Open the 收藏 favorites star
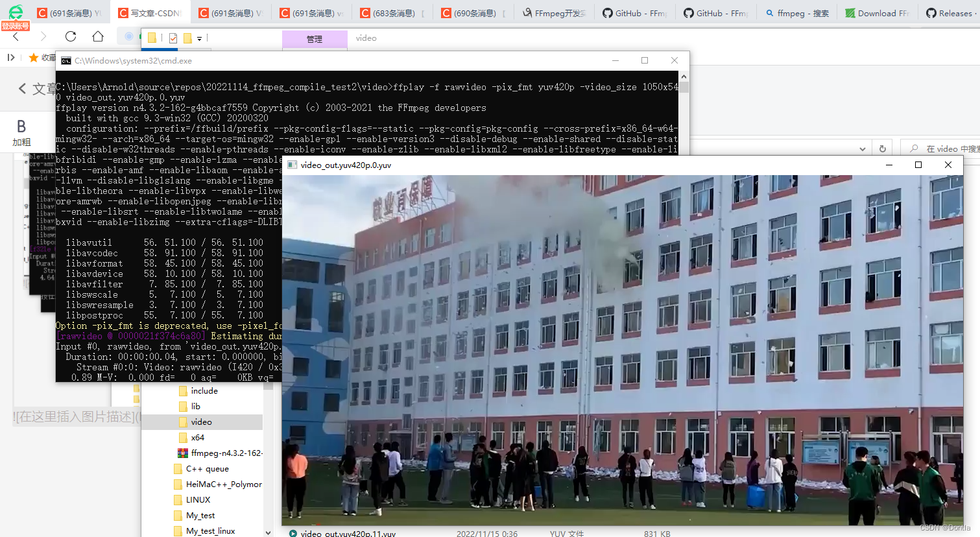The width and height of the screenshot is (980, 537). point(34,58)
